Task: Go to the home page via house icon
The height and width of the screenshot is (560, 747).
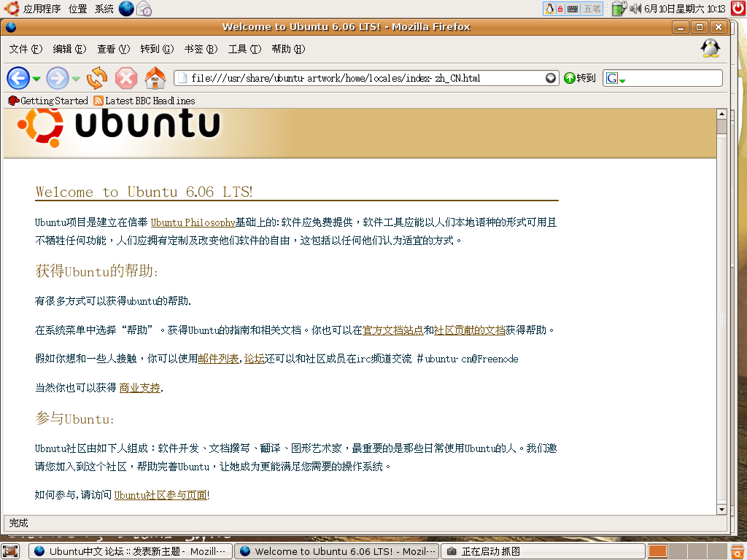Action: click(155, 78)
